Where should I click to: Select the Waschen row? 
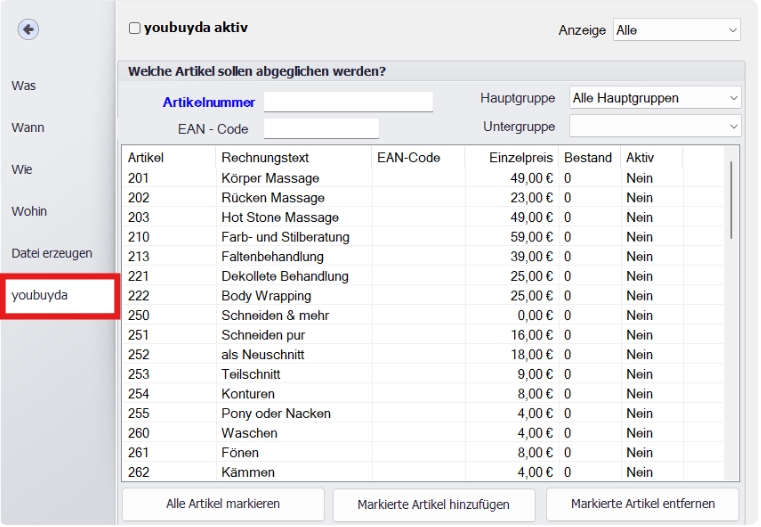tap(423, 433)
